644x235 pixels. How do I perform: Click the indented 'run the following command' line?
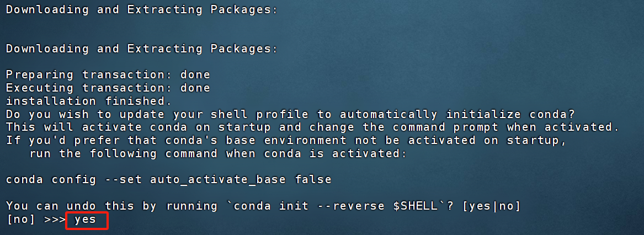(x=218, y=154)
